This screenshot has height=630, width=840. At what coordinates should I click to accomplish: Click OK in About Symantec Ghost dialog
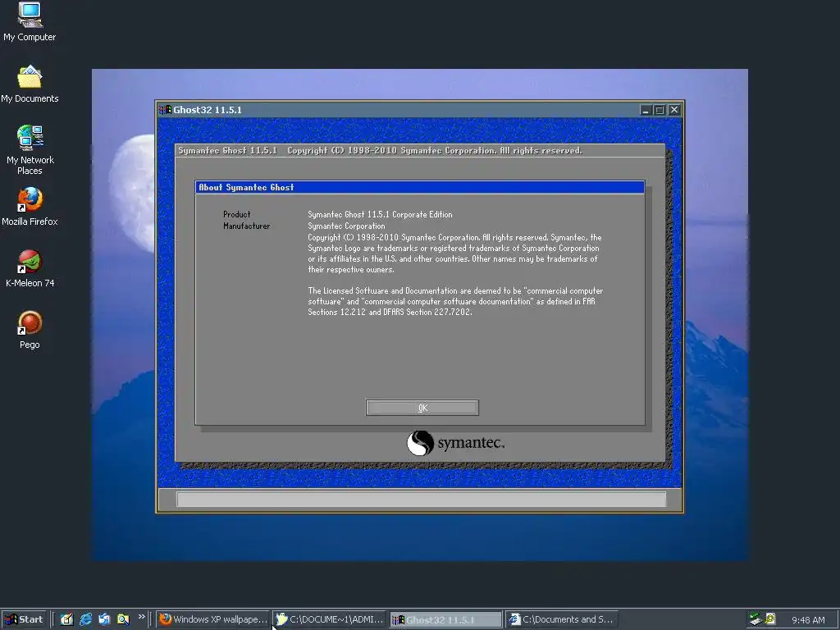(422, 408)
